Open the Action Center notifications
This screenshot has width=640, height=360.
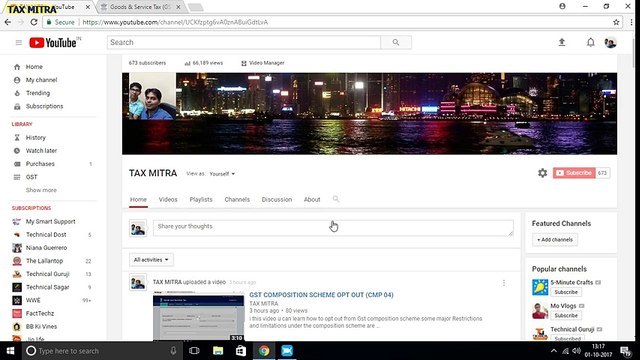[x=625, y=351]
